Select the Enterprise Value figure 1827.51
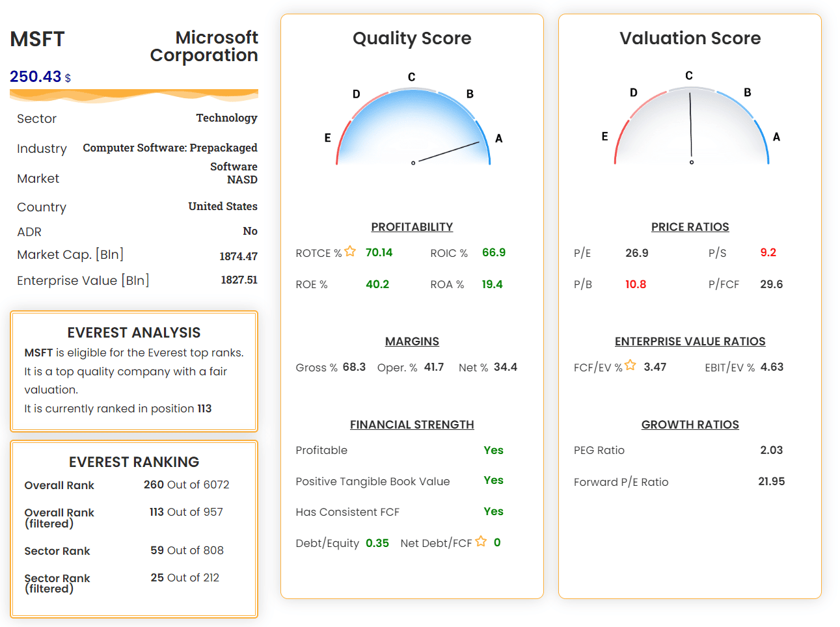840x627 pixels. [239, 280]
